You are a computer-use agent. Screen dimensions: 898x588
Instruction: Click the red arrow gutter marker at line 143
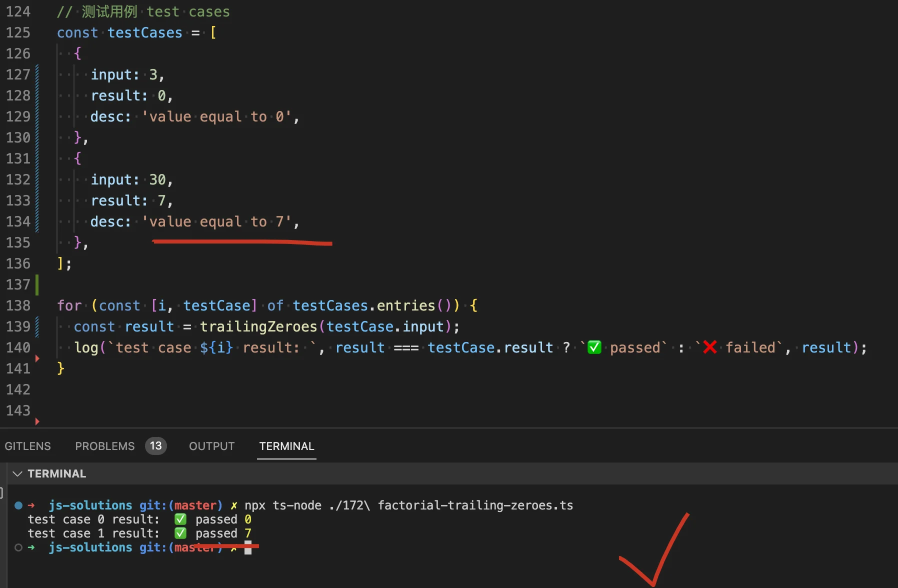37,421
